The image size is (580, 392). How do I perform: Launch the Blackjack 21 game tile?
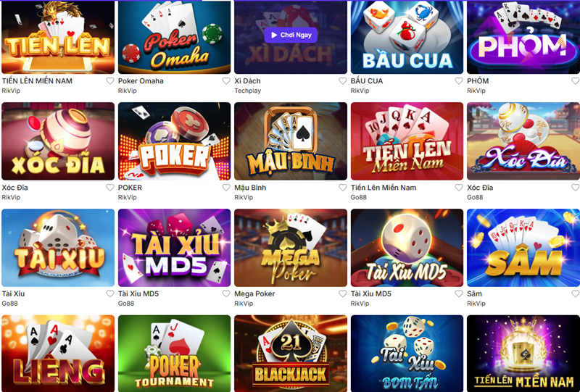tap(291, 354)
